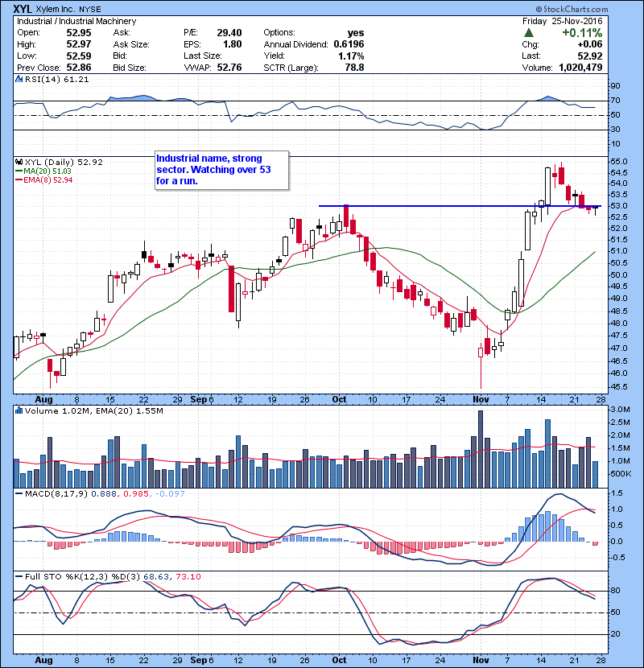The image size is (644, 668).
Task: Click the 45.5 price axis label
Action: coord(619,387)
